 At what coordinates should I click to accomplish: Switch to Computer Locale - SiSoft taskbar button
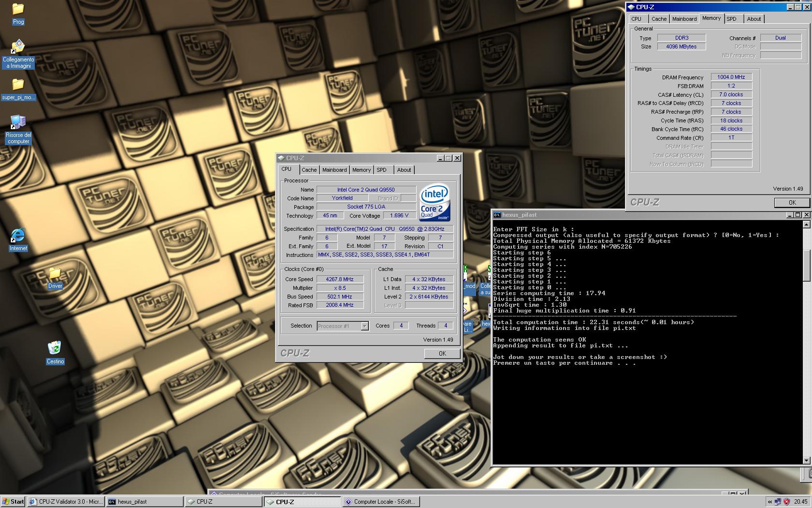381,502
